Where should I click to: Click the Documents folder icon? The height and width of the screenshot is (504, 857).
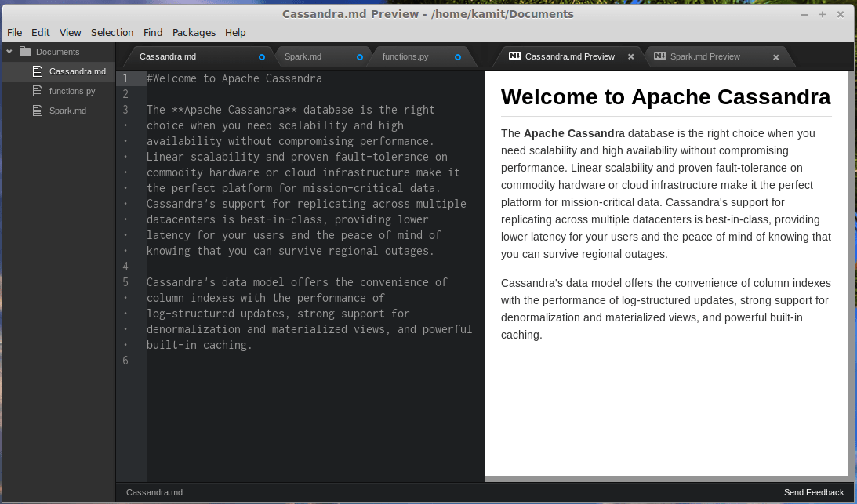pyautogui.click(x=27, y=51)
